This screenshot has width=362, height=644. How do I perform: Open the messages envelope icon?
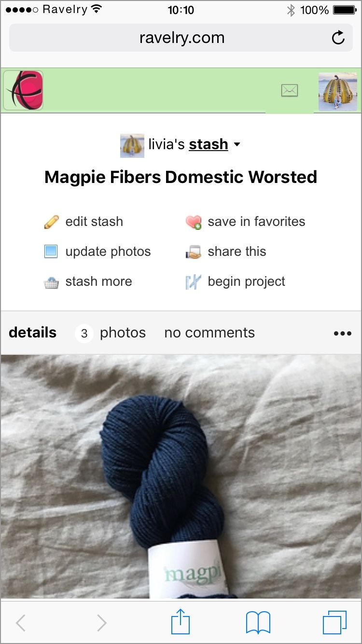290,90
